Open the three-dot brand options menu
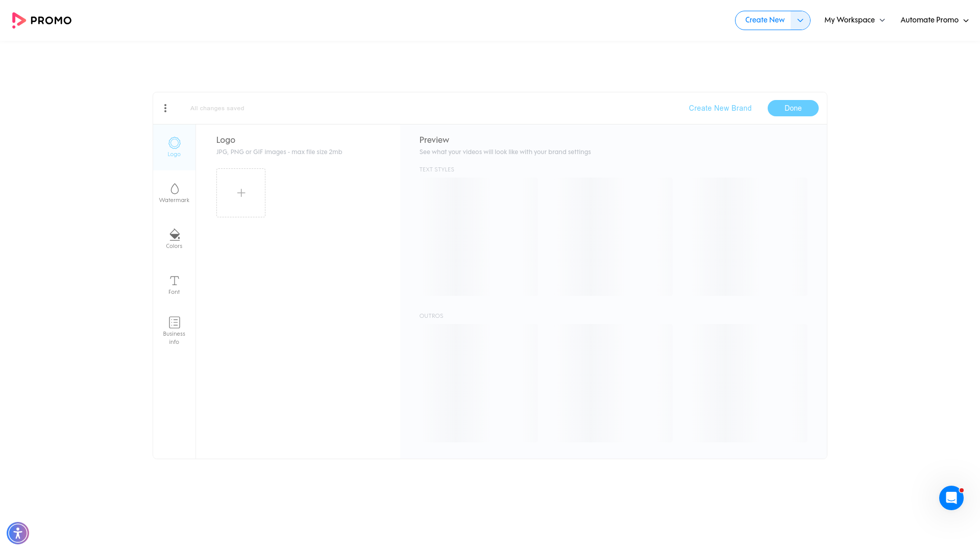Screen dimensions: 980x551 click(165, 108)
